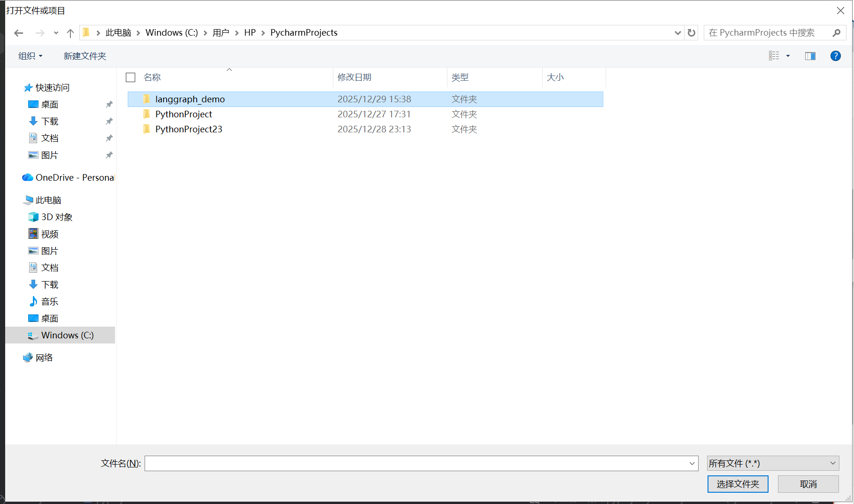Select 此电脑 in navigation pane

(x=48, y=200)
